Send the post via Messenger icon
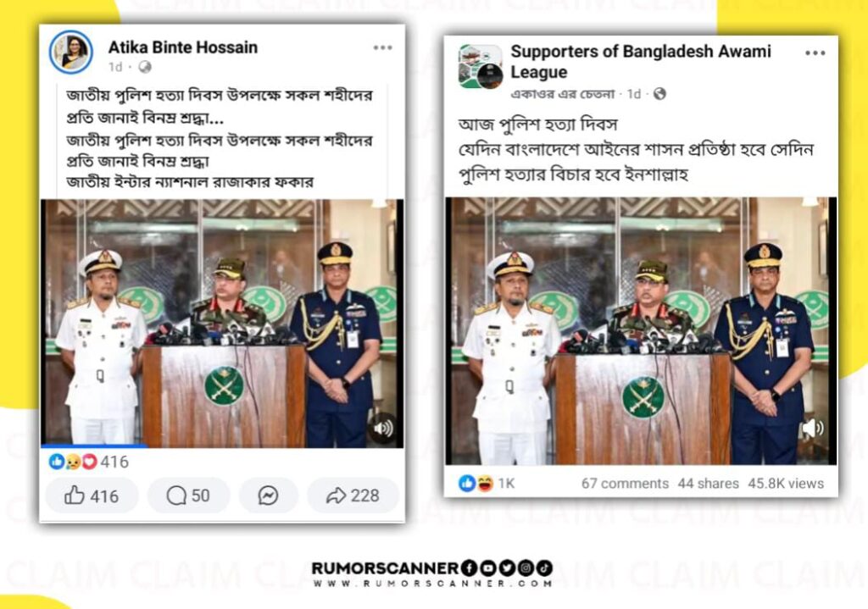The width and height of the screenshot is (868, 609). [269, 496]
